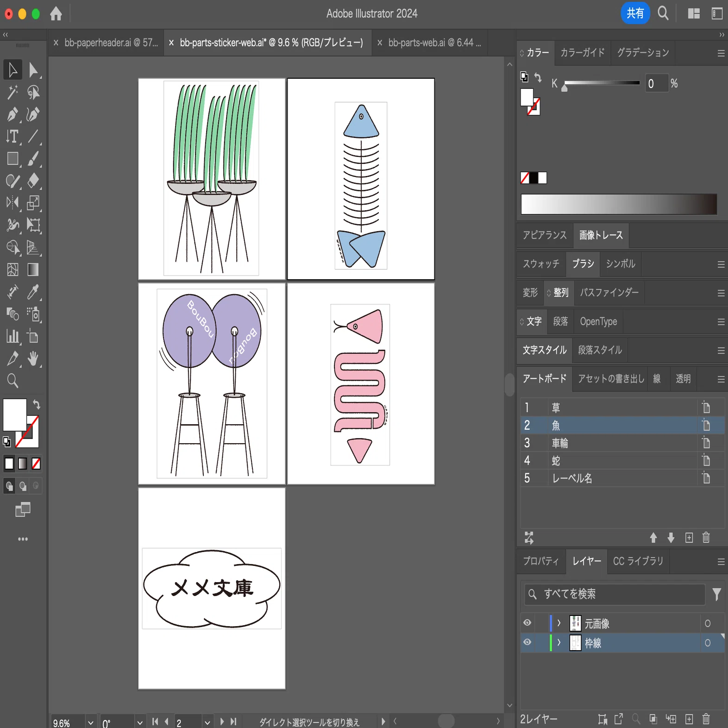Select the Eraser tool
The width and height of the screenshot is (728, 728).
(33, 181)
